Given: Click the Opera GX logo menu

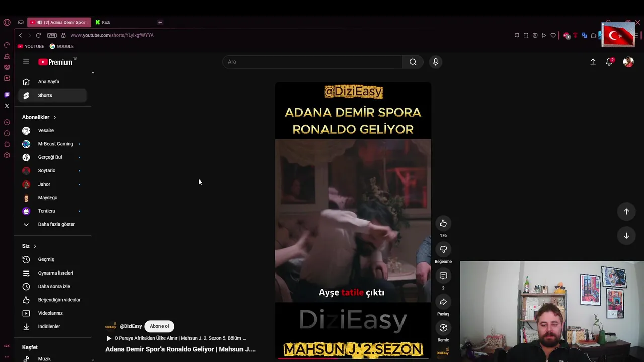Looking at the screenshot, I should [7, 22].
